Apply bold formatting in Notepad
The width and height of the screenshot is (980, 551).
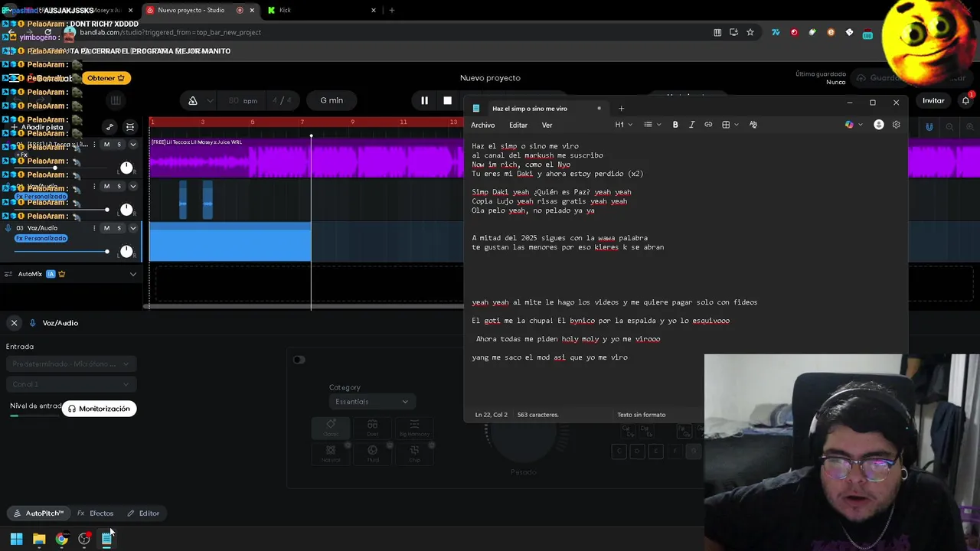pos(675,125)
